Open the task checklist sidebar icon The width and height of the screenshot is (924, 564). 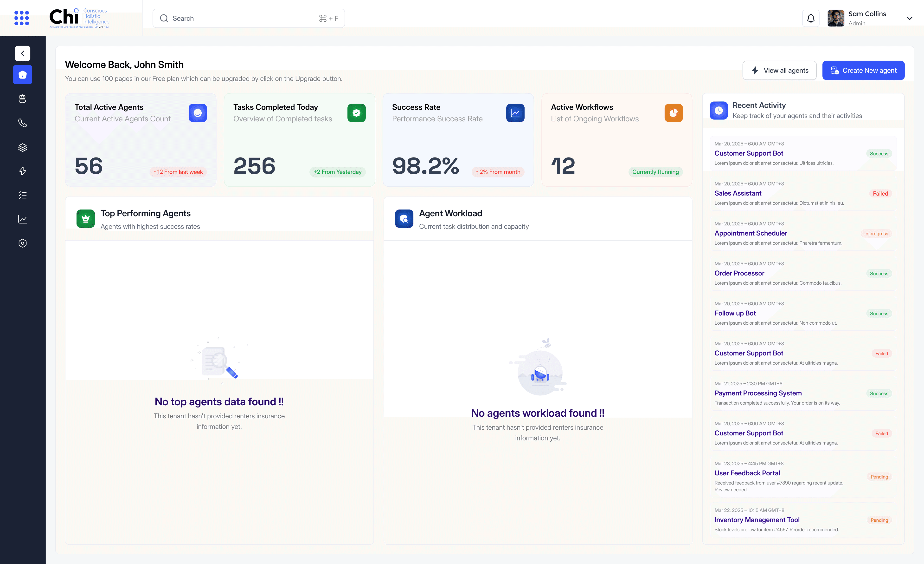pos(23,195)
